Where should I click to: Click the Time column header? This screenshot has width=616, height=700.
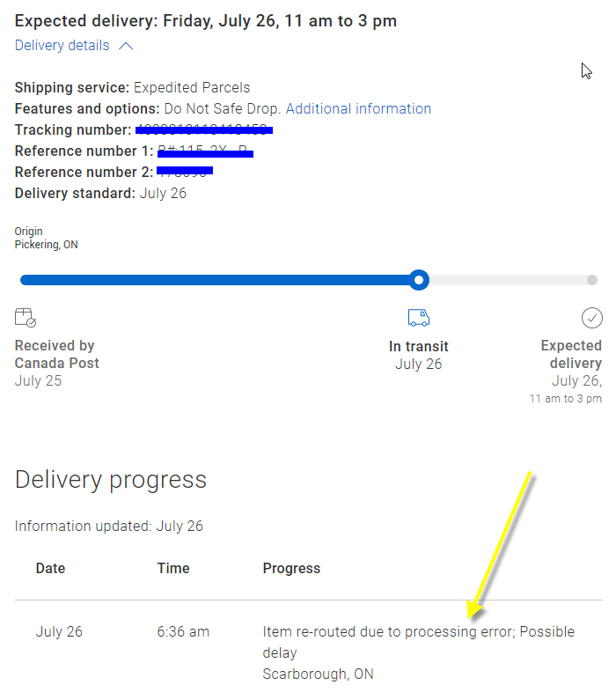(172, 568)
